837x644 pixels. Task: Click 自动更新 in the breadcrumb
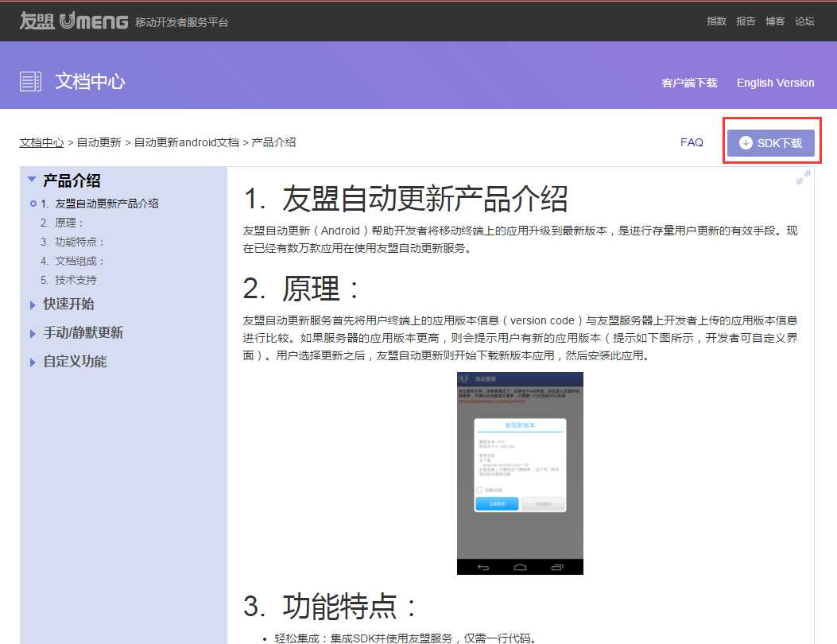click(x=99, y=142)
